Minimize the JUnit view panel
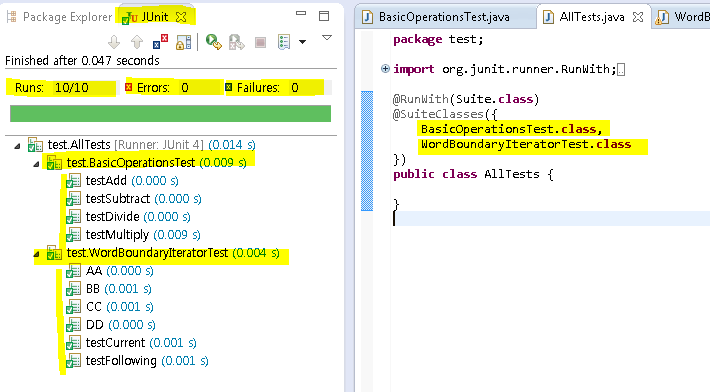 [x=301, y=14]
